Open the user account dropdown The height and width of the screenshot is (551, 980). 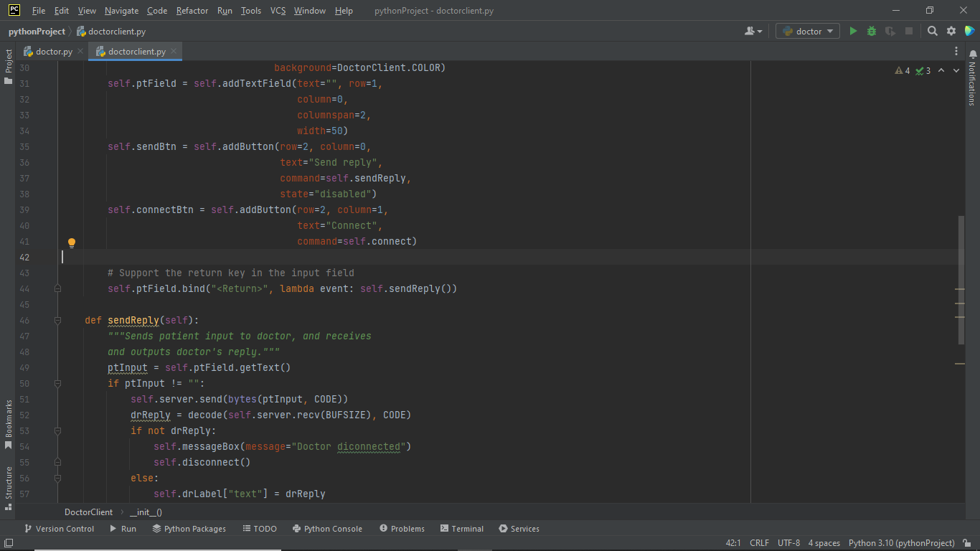[753, 31]
